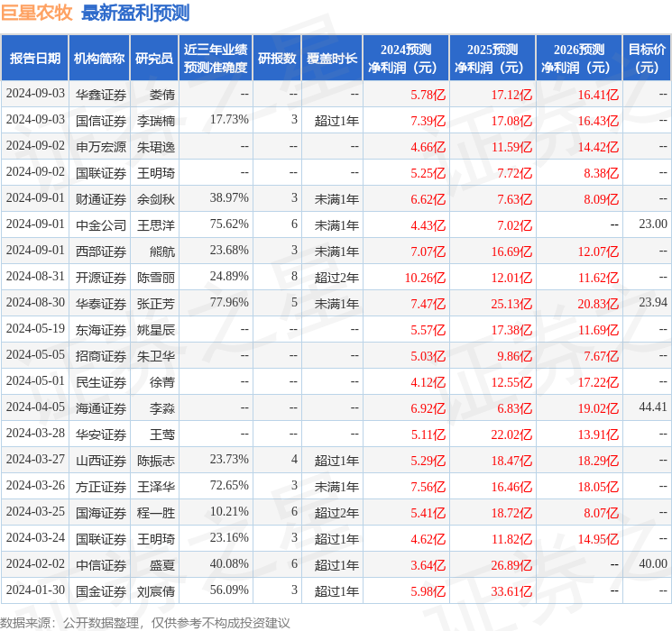Screen dimensions: 672x631
Task: Click date cell 2024-04-05
Action: click(x=35, y=407)
